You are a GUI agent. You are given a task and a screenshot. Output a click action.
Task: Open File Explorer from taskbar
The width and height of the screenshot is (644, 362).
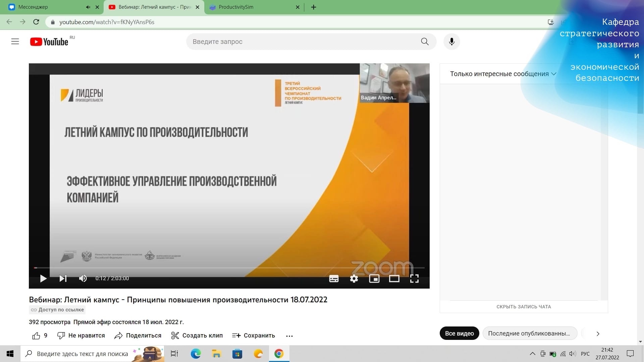tap(216, 354)
